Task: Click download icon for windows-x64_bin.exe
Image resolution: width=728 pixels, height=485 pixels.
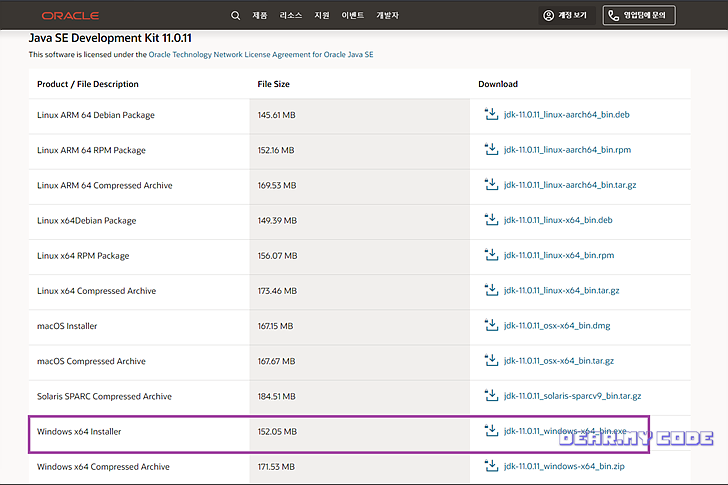Action: [491, 431]
